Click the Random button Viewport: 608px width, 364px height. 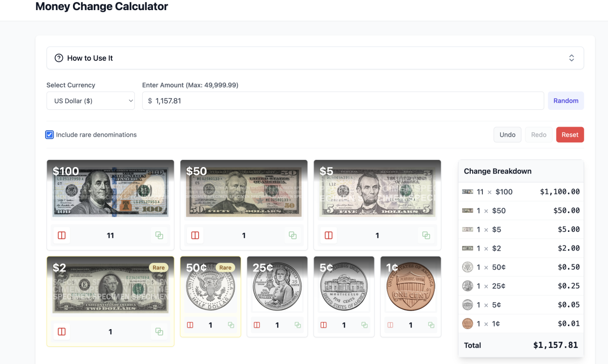click(565, 100)
